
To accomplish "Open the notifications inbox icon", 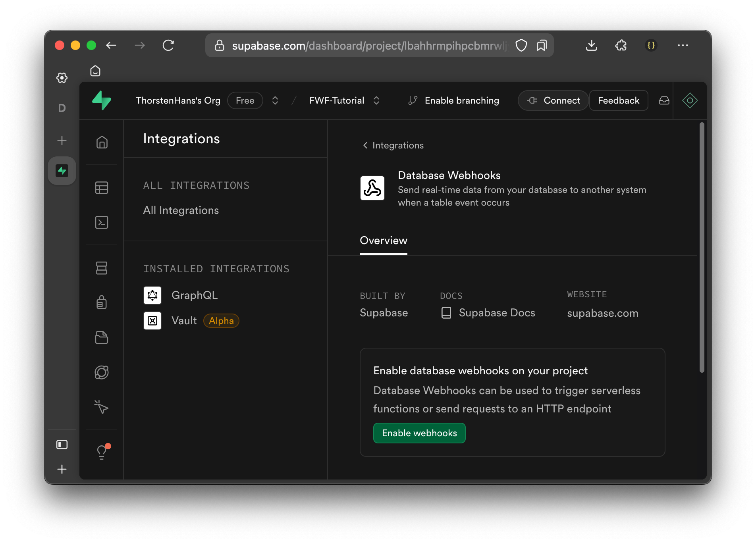I will pos(664,100).
